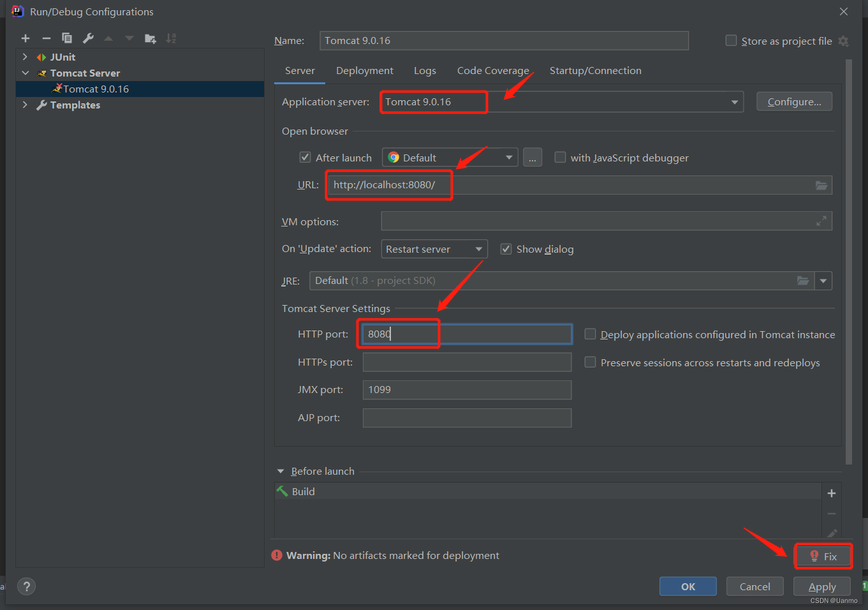Image resolution: width=868 pixels, height=610 pixels.
Task: Move configuration down with the arrow icon
Action: tap(129, 38)
